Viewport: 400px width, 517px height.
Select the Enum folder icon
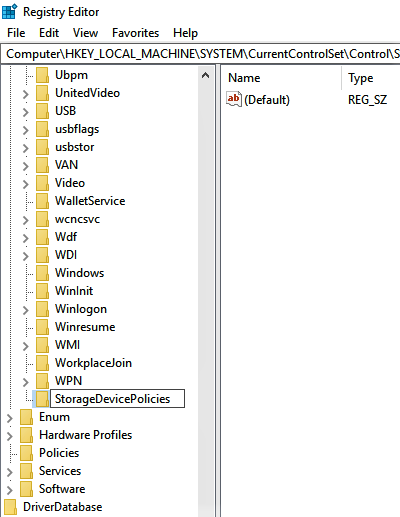26,417
